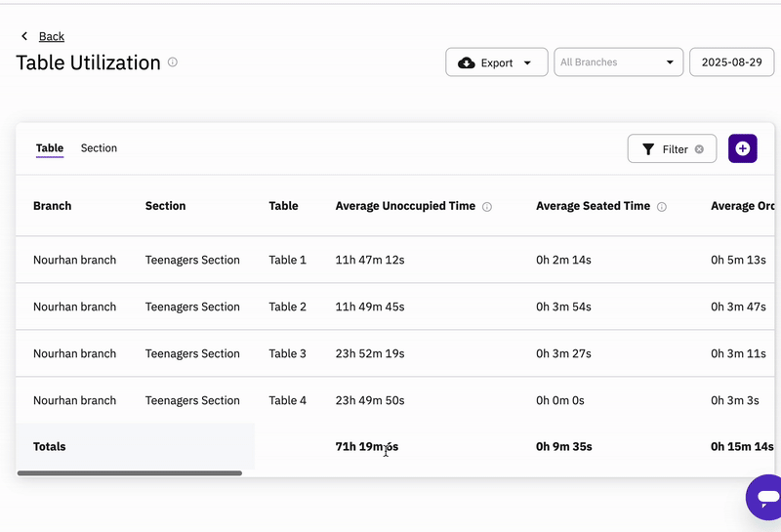Click info icon next to Average Unoccupied Time
Viewport: 781px width, 532px height.
(487, 207)
